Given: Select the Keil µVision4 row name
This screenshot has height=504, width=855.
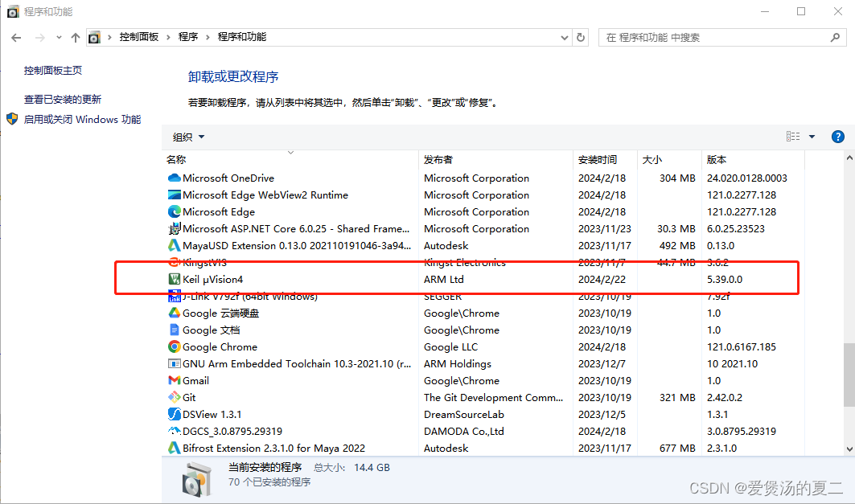Looking at the screenshot, I should click(212, 280).
